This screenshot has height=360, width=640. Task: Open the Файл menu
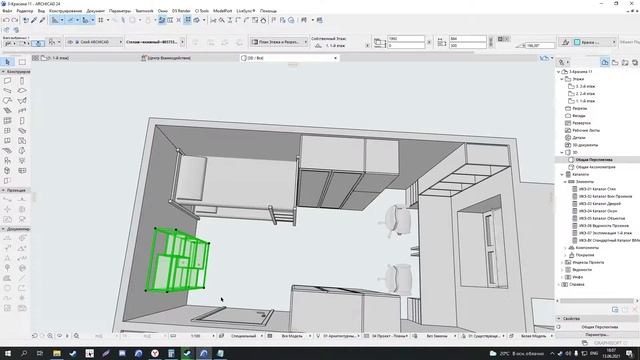point(7,11)
